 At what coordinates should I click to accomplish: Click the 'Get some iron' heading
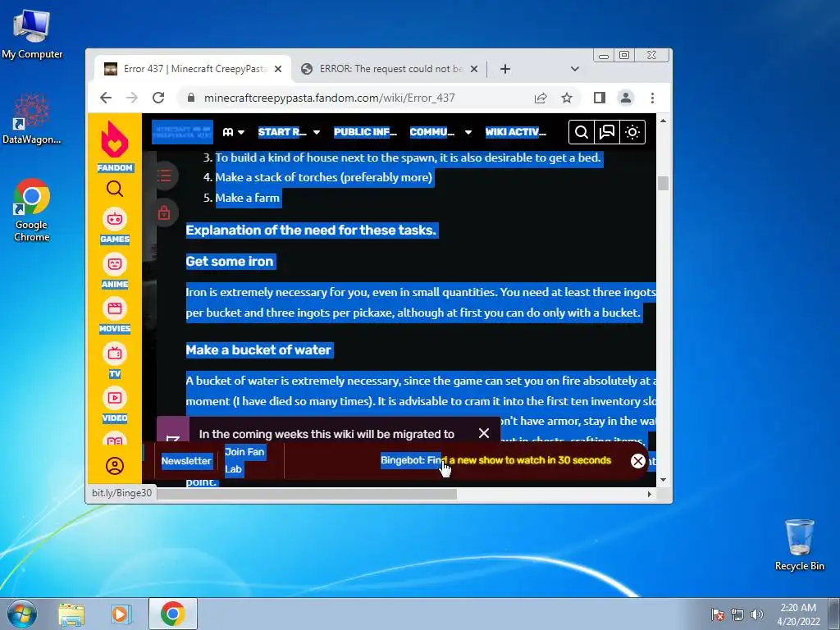[x=230, y=262]
